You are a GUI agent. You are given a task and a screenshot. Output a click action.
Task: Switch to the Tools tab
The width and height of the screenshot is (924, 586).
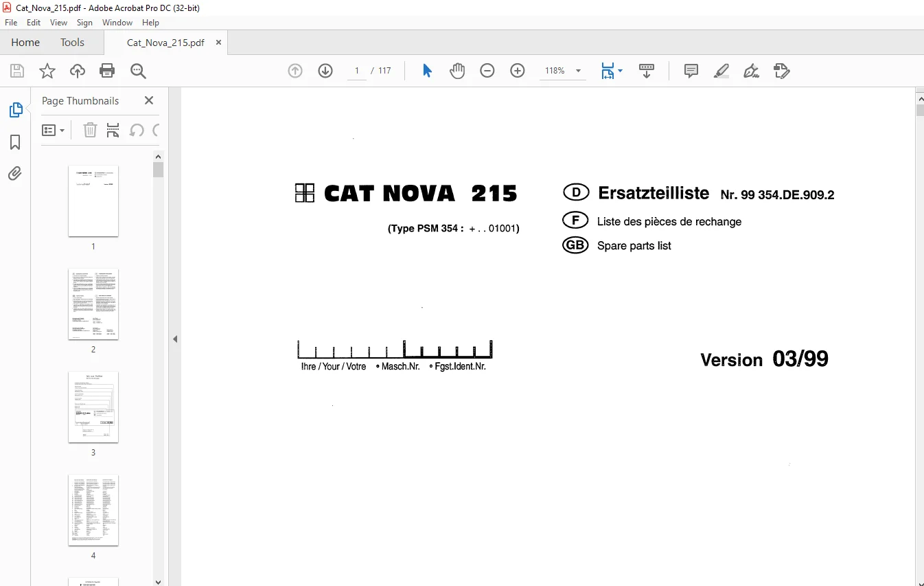[x=72, y=43]
